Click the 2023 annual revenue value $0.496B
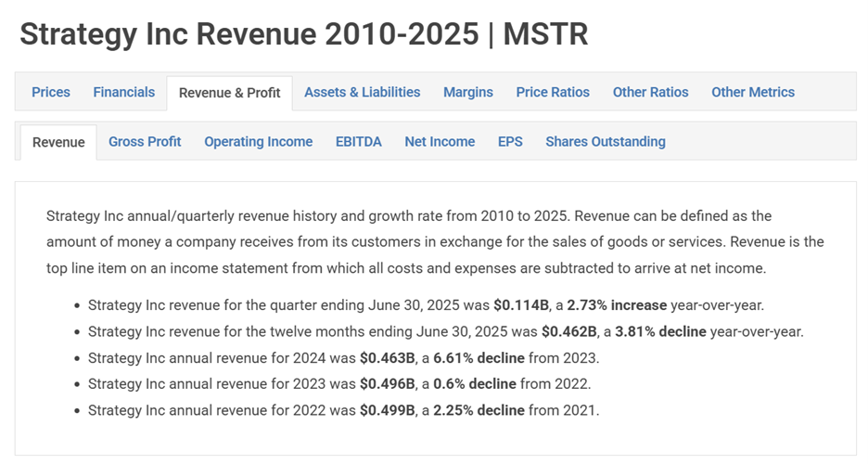Viewport: 868px width, 464px height. [x=388, y=383]
